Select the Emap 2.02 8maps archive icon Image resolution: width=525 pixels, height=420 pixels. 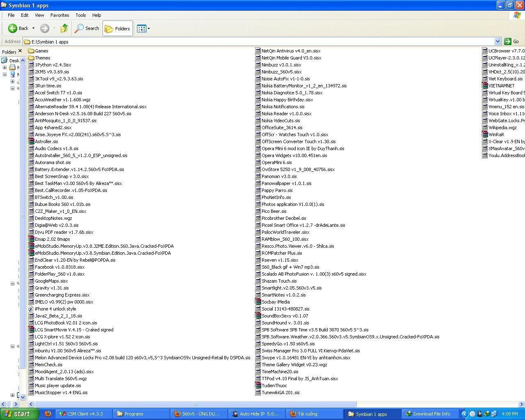click(31, 239)
